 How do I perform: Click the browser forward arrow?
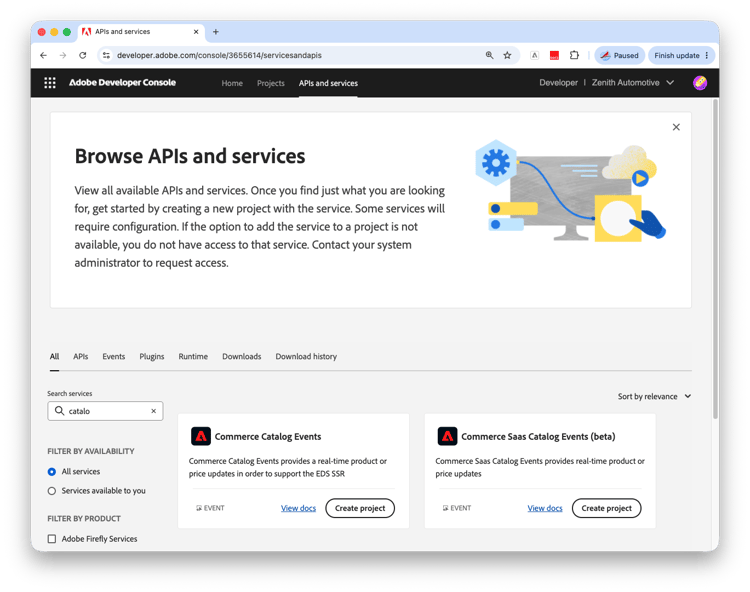63,55
